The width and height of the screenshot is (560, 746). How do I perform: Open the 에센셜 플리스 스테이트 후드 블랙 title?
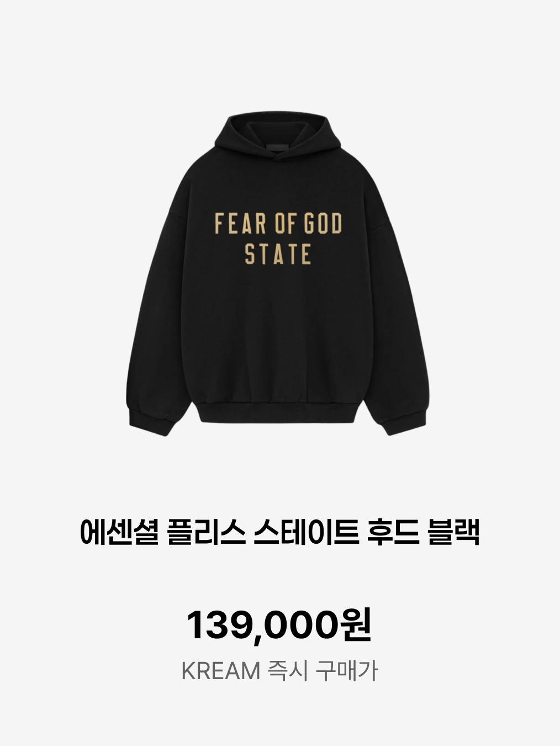(279, 533)
